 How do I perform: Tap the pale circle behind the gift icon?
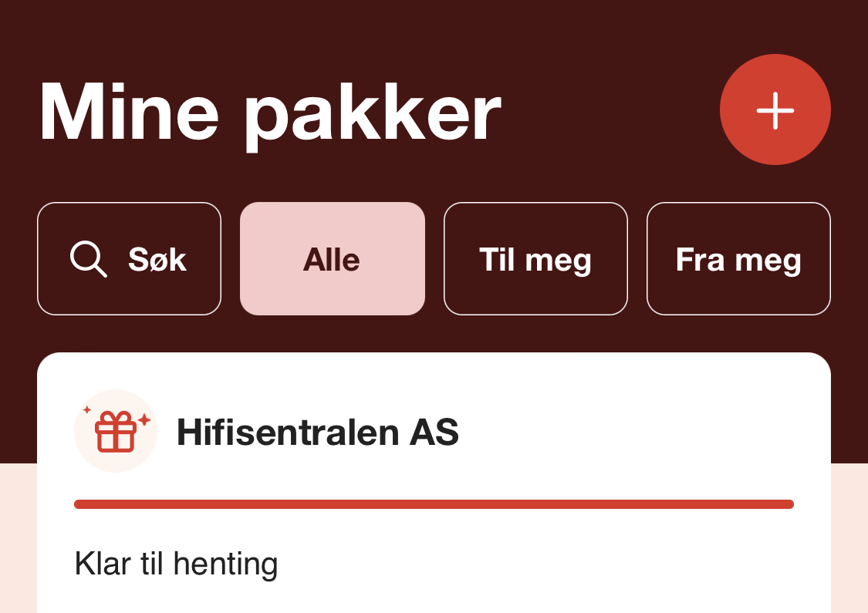[x=116, y=431]
